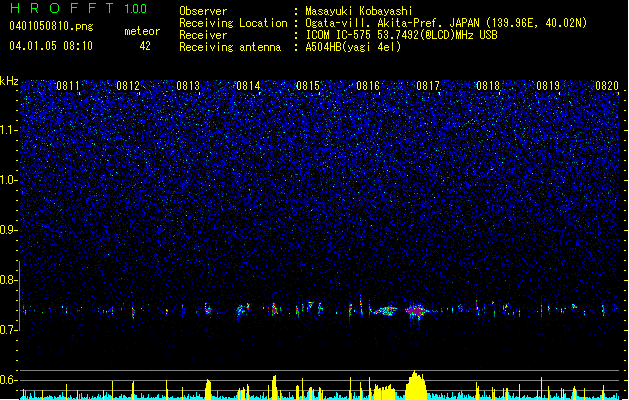629x400 pixels.
Task: Click the Receiver label
Action: coord(203,35)
